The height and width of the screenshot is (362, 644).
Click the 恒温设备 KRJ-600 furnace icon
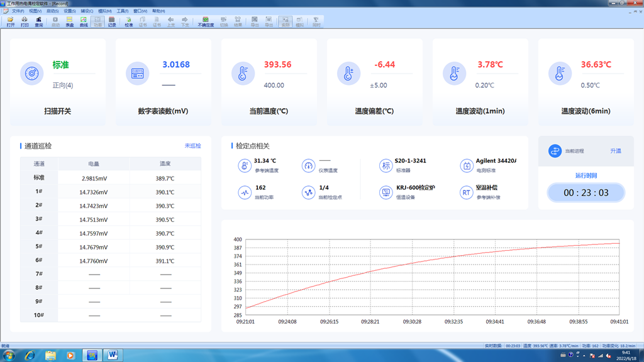point(386,192)
